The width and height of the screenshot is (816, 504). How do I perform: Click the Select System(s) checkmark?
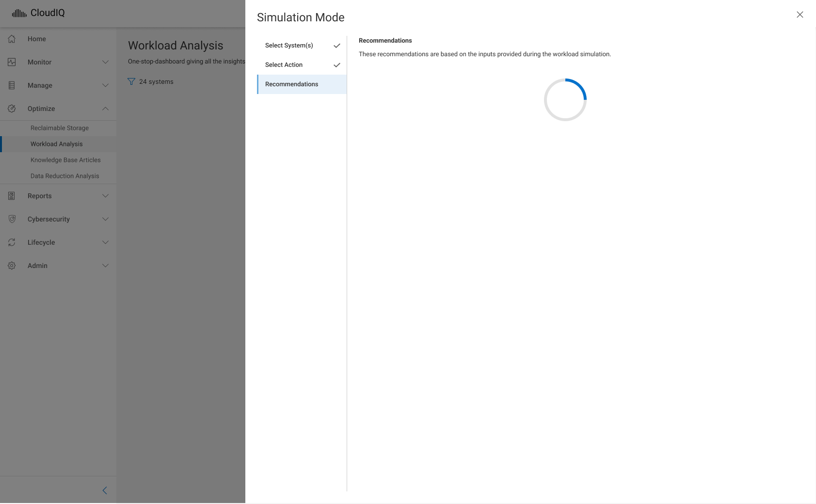[337, 46]
